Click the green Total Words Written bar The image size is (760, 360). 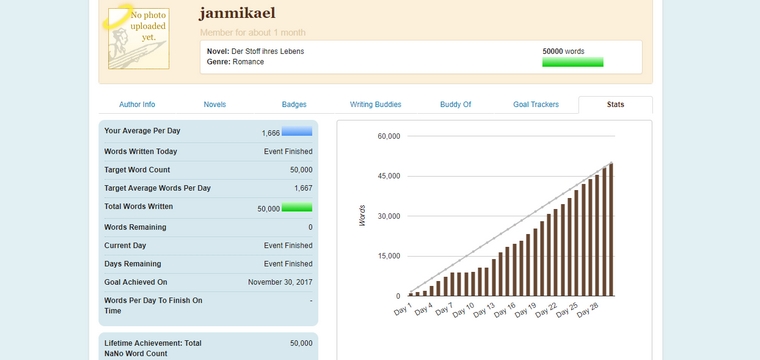pyautogui.click(x=297, y=208)
